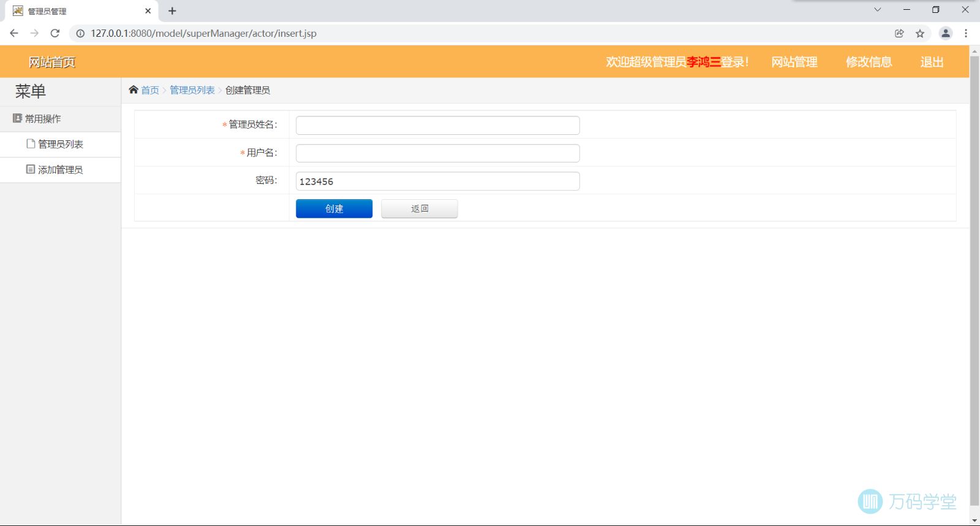
Task: Open 修改信息 in the top navigation
Action: (869, 62)
